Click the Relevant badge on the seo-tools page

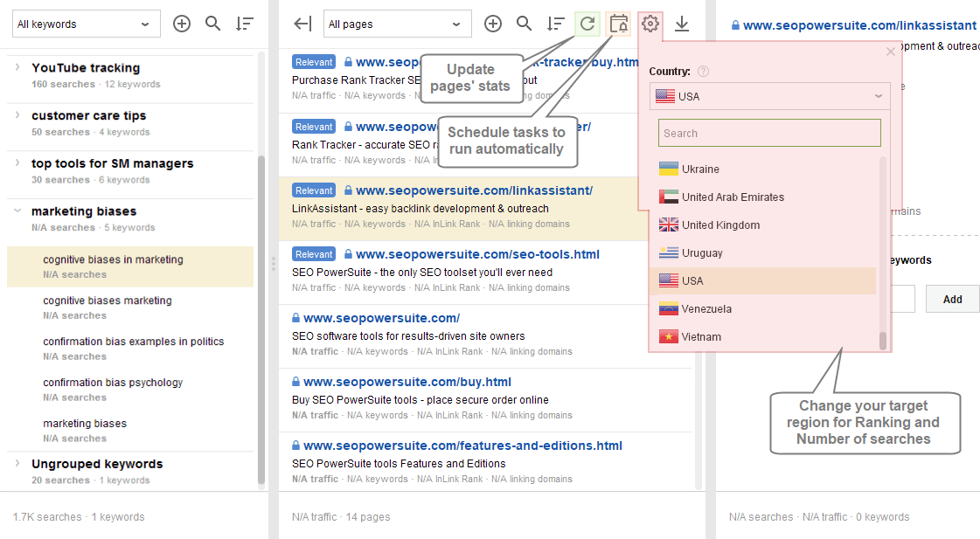pos(314,254)
